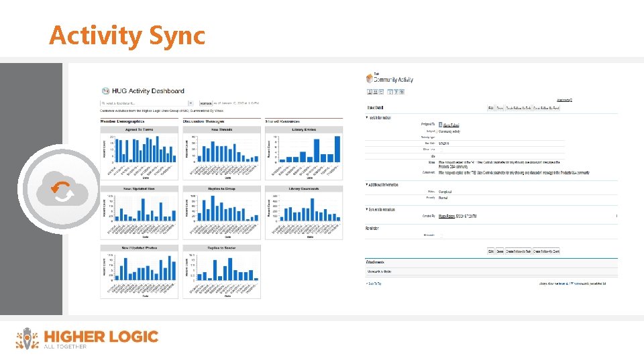This screenshot has height=362, width=644.
Task: Open the Replies to Group chart
Action: click(x=222, y=213)
